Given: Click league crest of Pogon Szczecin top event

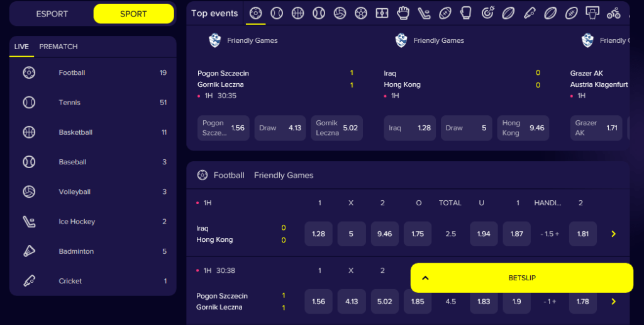Looking at the screenshot, I should 215,40.
